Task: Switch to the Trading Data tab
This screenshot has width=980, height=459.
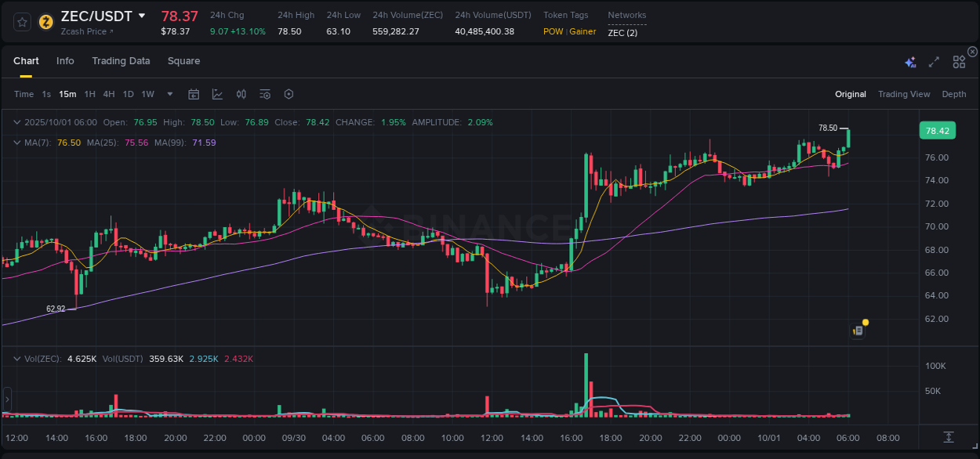Action: (121, 60)
